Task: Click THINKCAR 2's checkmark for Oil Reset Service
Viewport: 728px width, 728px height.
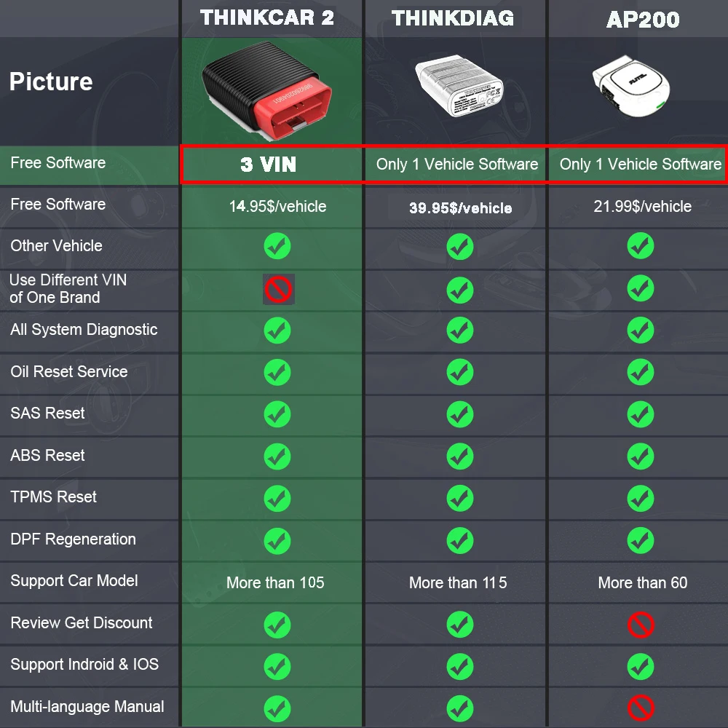Action: pyautogui.click(x=277, y=373)
